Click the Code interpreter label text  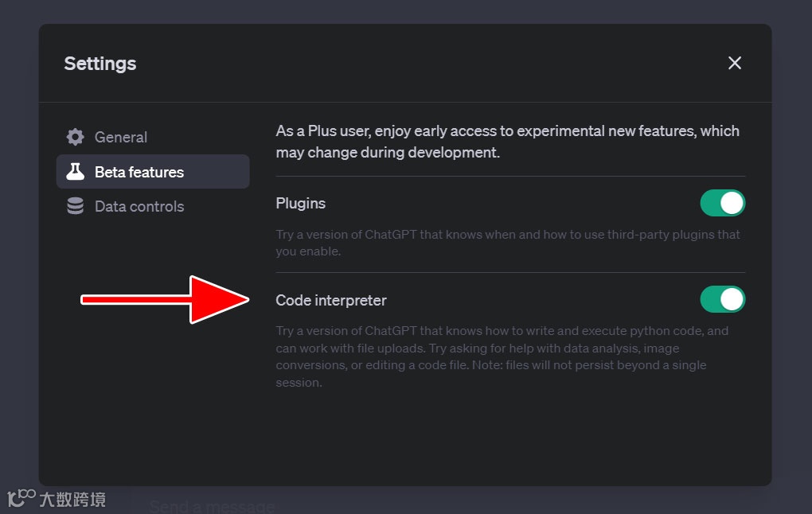331,300
